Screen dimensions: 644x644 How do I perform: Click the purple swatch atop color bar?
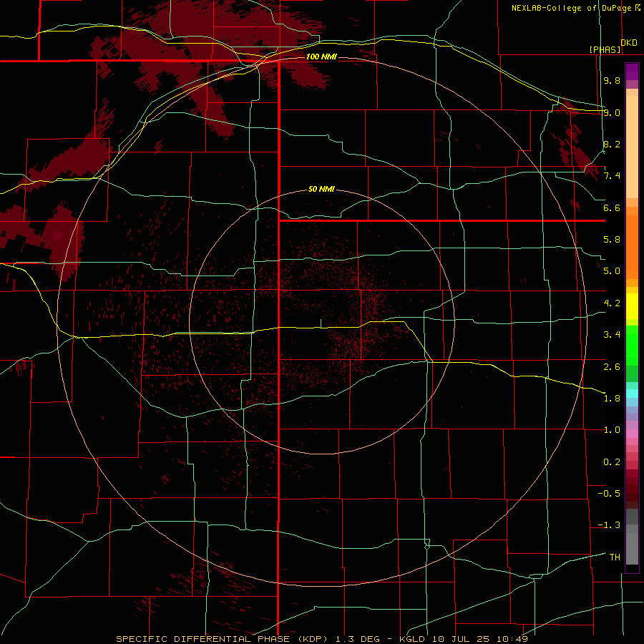pos(632,72)
